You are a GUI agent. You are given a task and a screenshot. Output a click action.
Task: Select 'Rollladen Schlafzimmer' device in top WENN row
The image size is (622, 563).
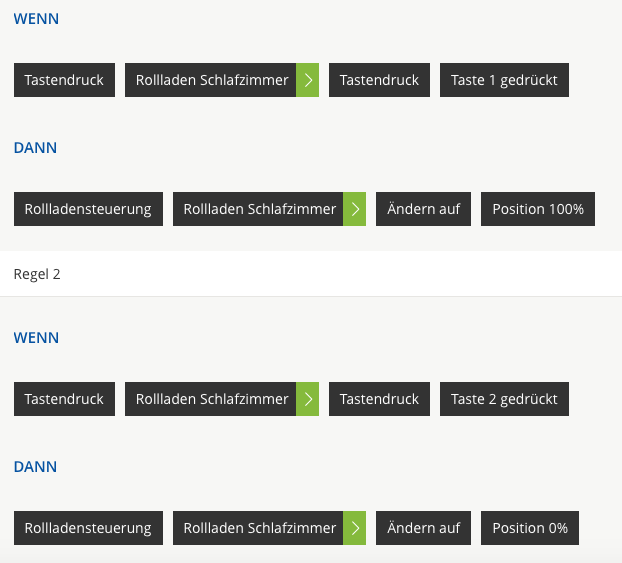point(211,80)
